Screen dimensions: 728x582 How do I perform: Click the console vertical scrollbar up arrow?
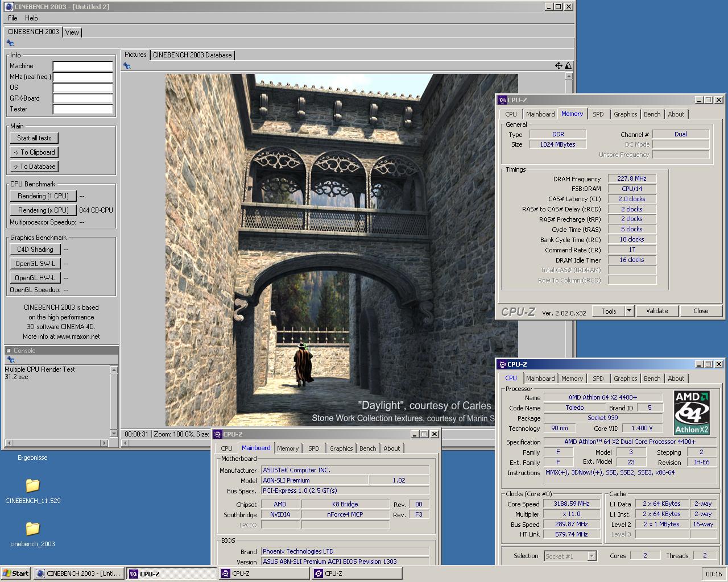click(114, 369)
